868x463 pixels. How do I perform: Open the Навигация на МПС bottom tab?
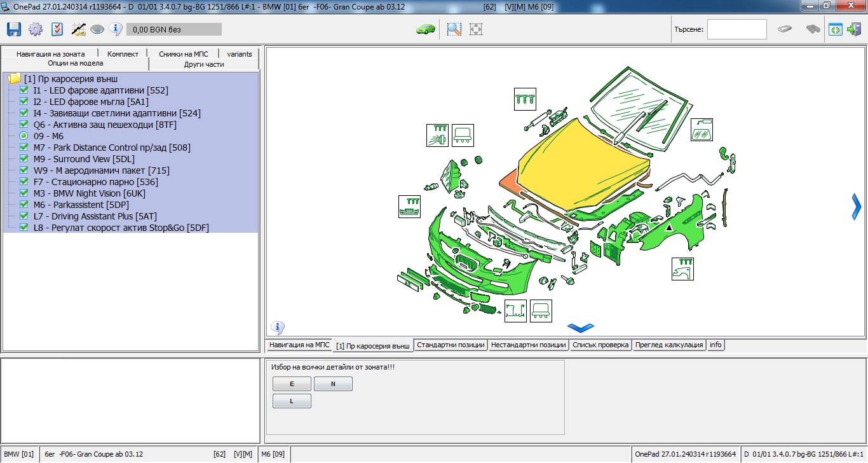[299, 345]
